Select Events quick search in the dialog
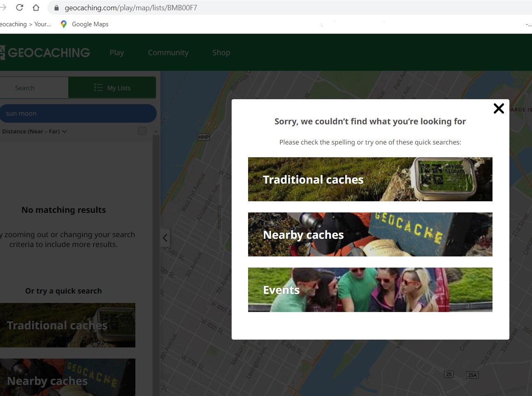The image size is (532, 396). [369, 289]
